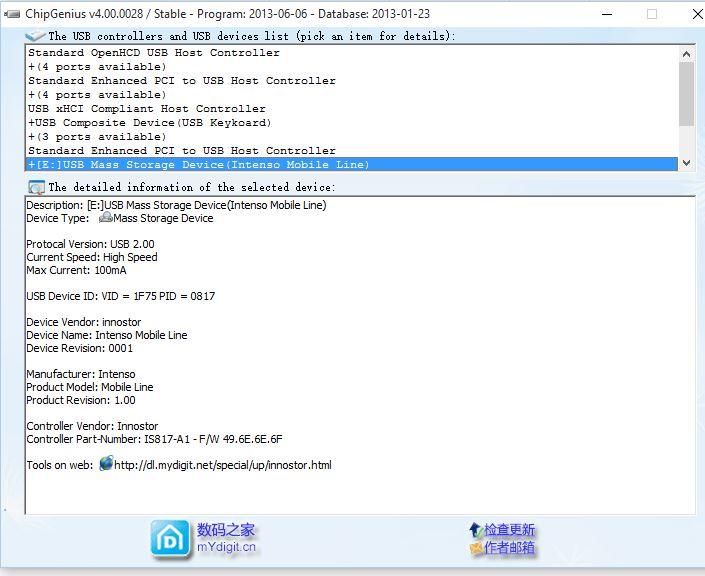The width and height of the screenshot is (705, 576).
Task: Open the dl.mydigit.net innostor tools link
Action: (223, 465)
